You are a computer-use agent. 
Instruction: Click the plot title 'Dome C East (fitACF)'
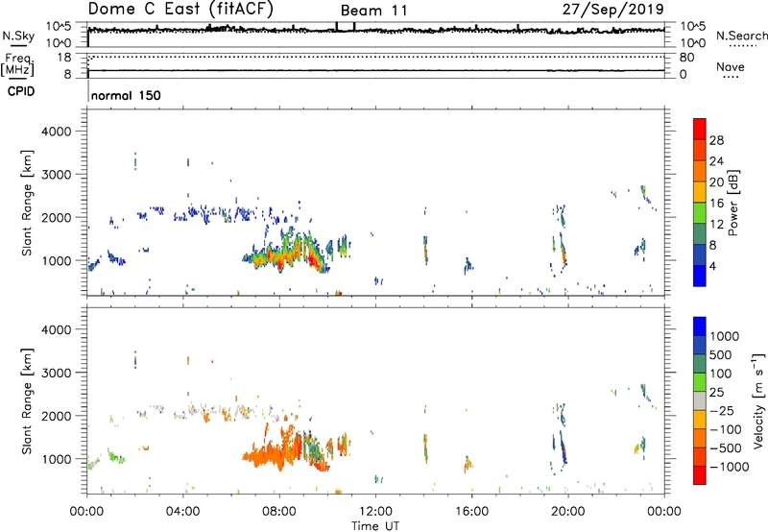[180, 9]
